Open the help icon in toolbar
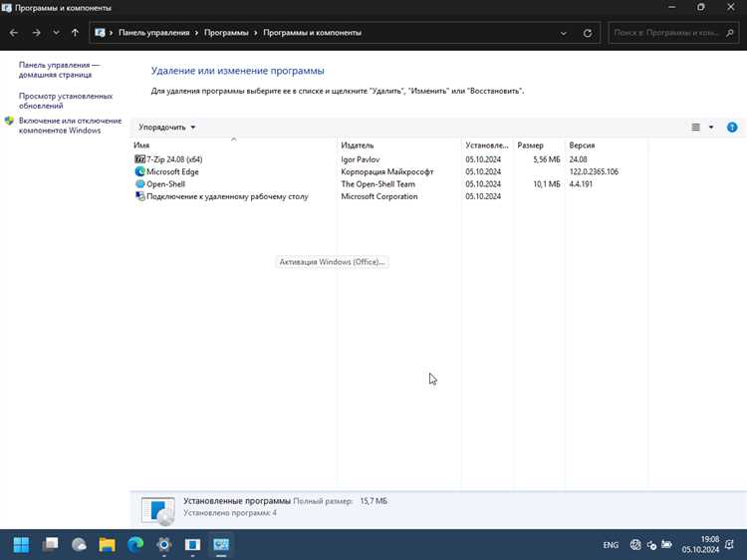 point(732,128)
